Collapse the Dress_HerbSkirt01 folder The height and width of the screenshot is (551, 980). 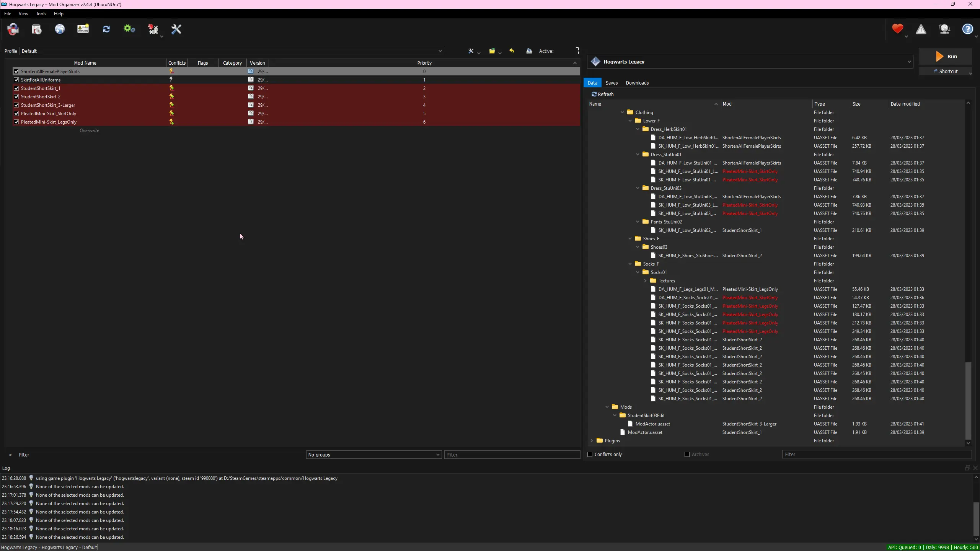tap(638, 129)
